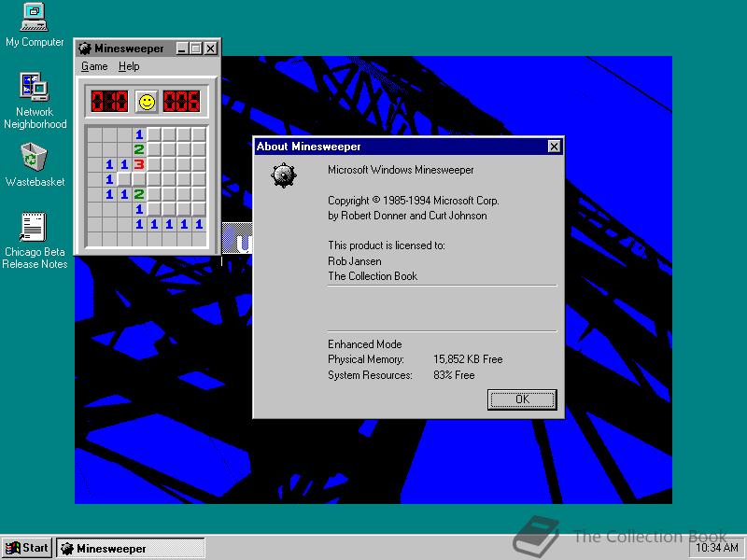Click the 'Enhanced Mode' text

click(365, 343)
